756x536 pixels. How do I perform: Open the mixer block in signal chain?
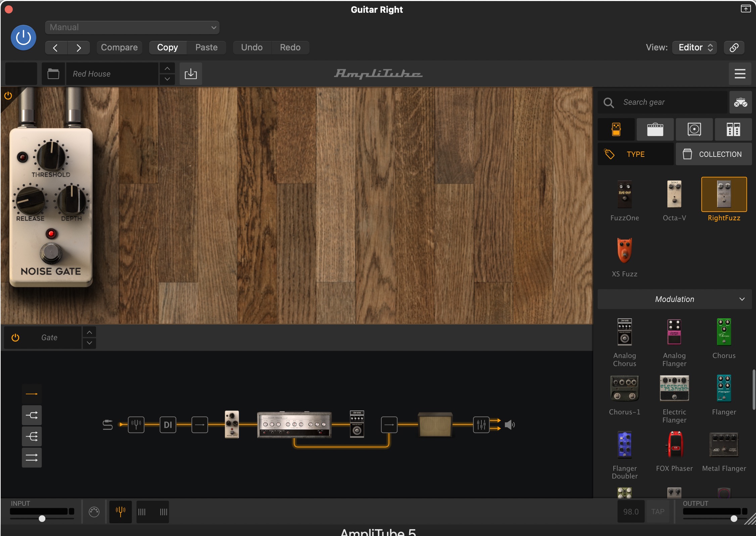click(x=481, y=425)
